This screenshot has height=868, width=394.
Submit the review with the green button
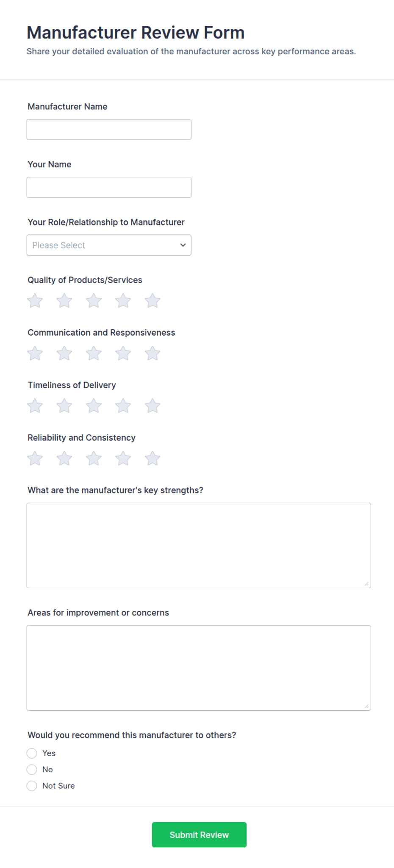click(x=199, y=835)
